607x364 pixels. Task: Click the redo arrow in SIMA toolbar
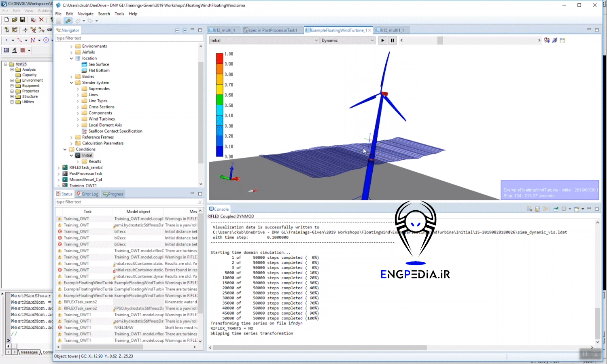pos(90,21)
